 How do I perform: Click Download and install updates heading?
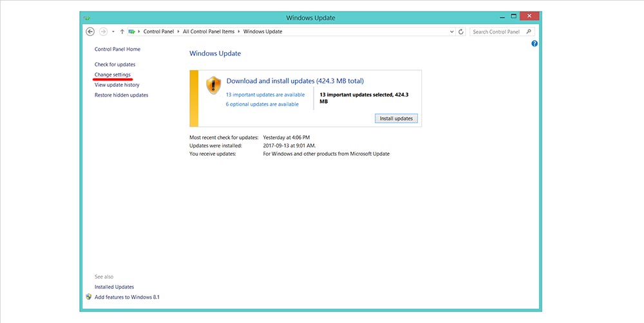[296, 81]
